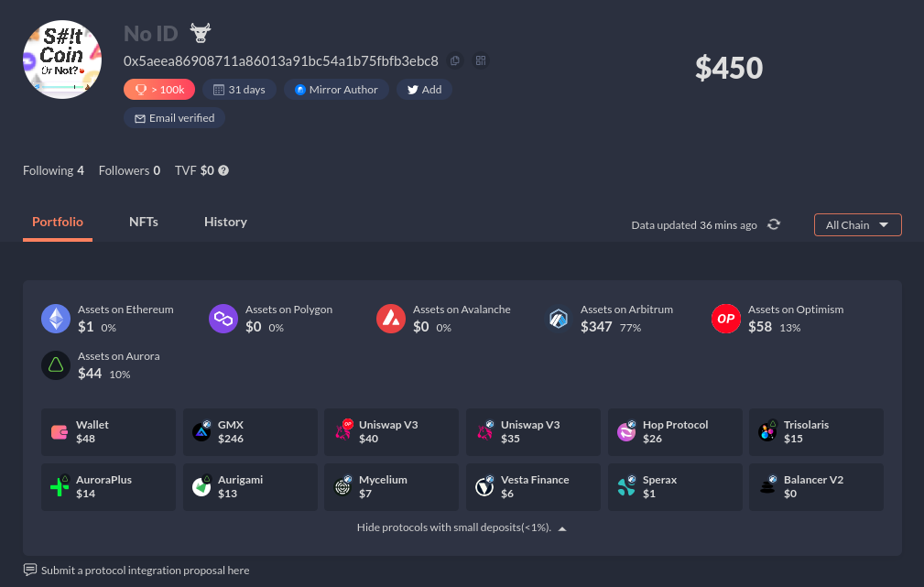
Task: Click the TVF help question mark icon
Action: (223, 170)
